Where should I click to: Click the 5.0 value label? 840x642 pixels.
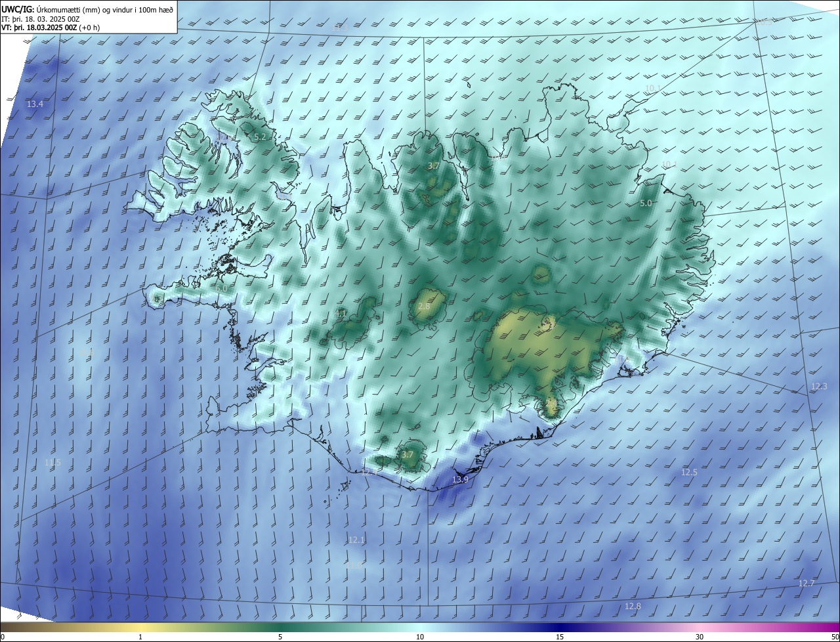click(646, 203)
